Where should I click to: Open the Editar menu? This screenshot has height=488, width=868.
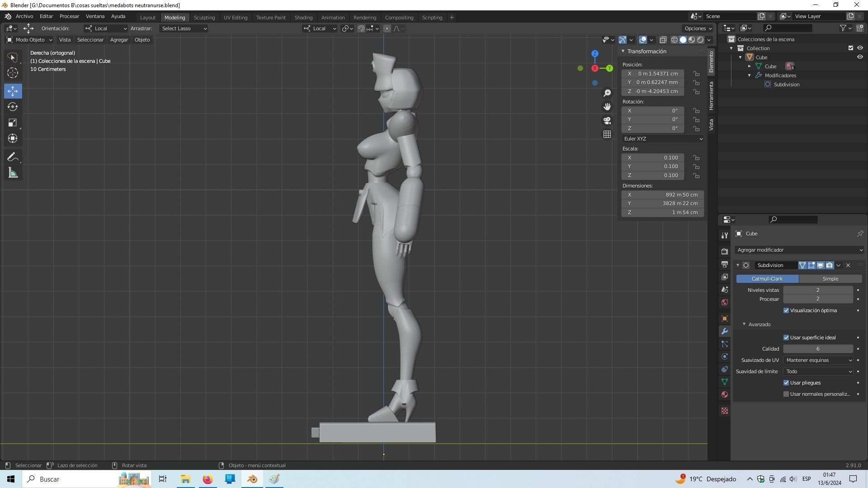[46, 16]
